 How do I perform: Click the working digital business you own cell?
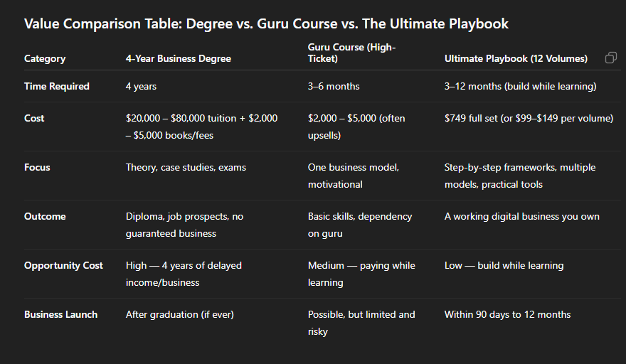tap(521, 217)
